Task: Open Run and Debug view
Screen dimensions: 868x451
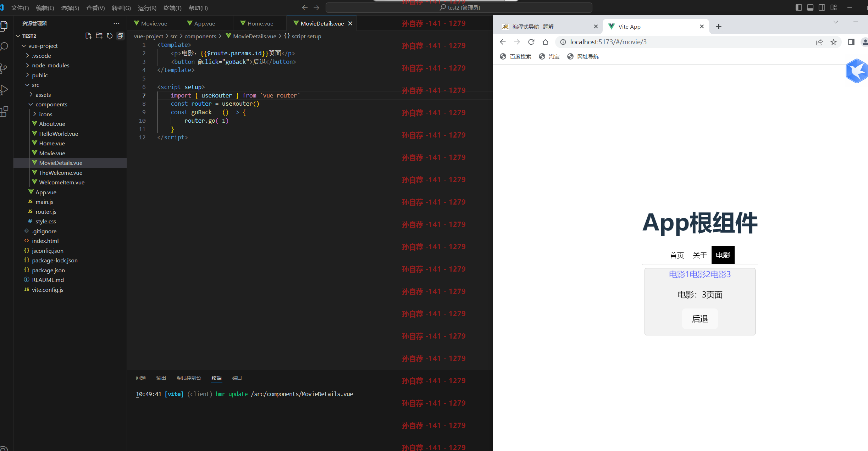Action: pyautogui.click(x=4, y=90)
